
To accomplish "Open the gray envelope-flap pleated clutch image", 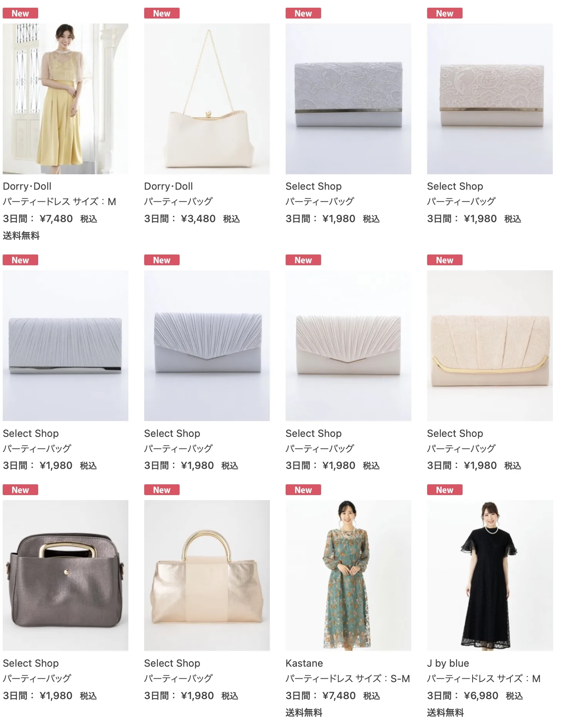I will pyautogui.click(x=207, y=345).
